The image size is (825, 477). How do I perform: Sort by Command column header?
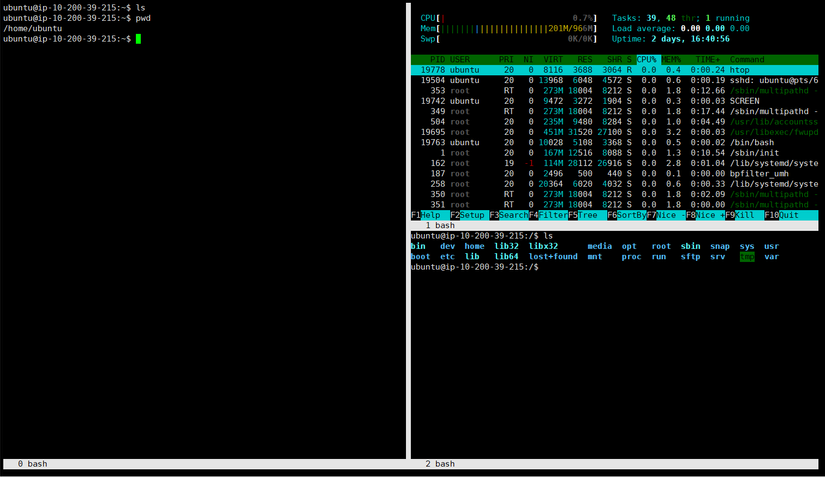click(x=747, y=59)
